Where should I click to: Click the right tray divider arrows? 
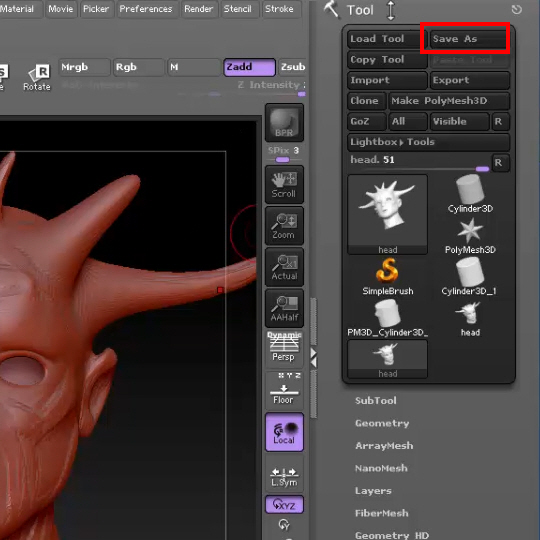tap(313, 357)
